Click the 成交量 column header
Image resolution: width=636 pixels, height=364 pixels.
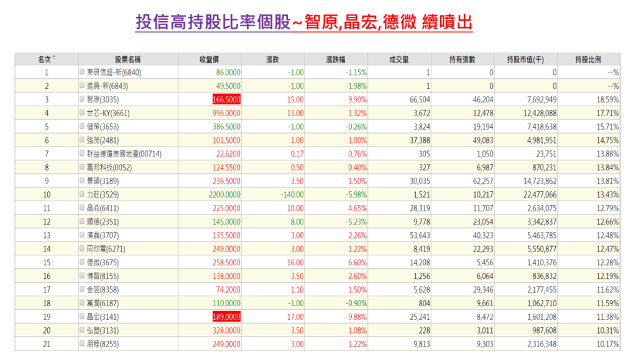coord(399,60)
